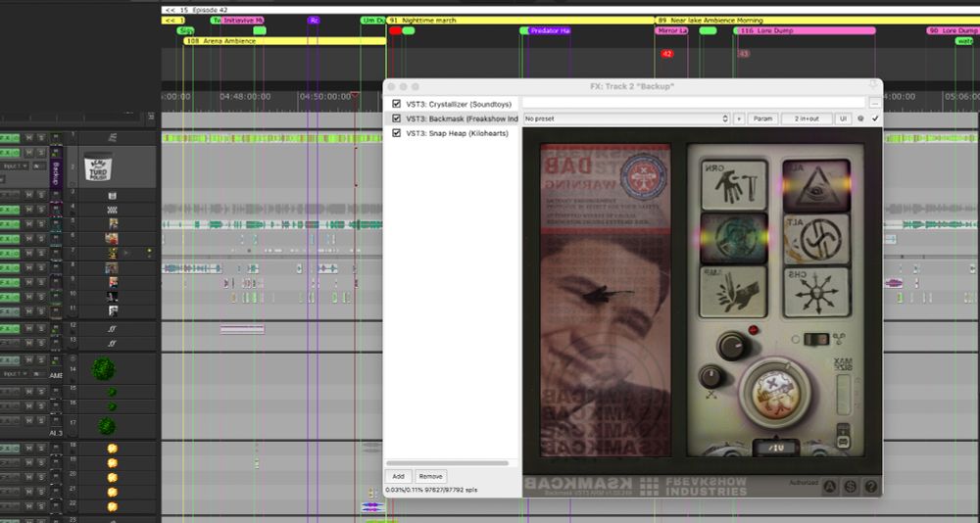Click the Add FX button

click(x=398, y=476)
